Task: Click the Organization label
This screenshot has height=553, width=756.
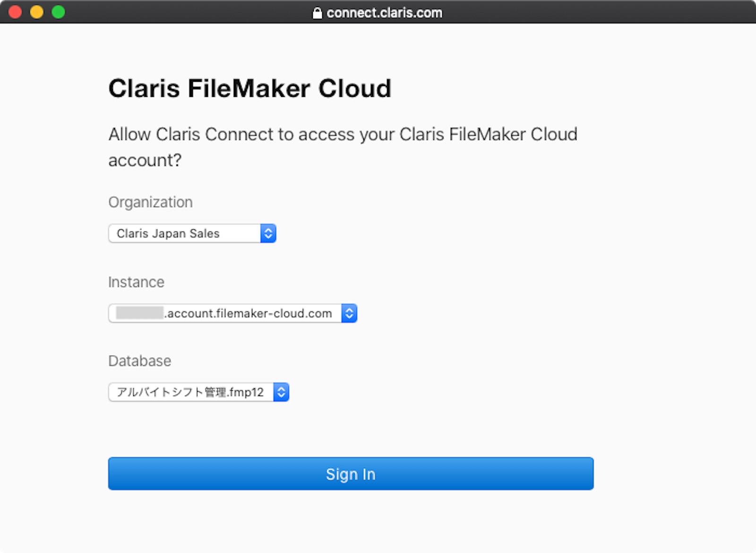Action: click(x=150, y=202)
